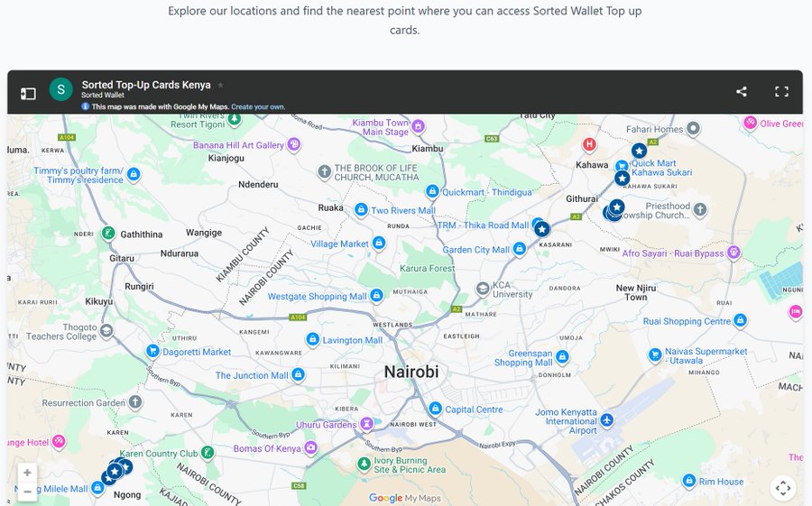Select the Jomo Kenyatta Airport pin
The height and width of the screenshot is (506, 812).
tap(607, 419)
